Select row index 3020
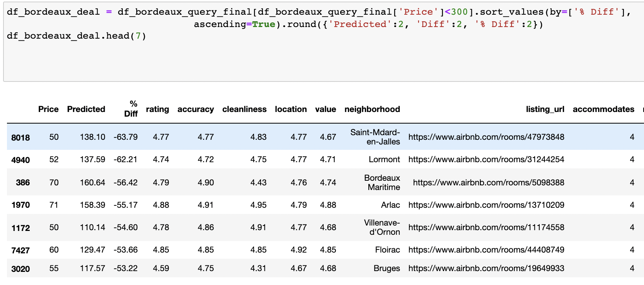The height and width of the screenshot is (285, 644). (20, 269)
